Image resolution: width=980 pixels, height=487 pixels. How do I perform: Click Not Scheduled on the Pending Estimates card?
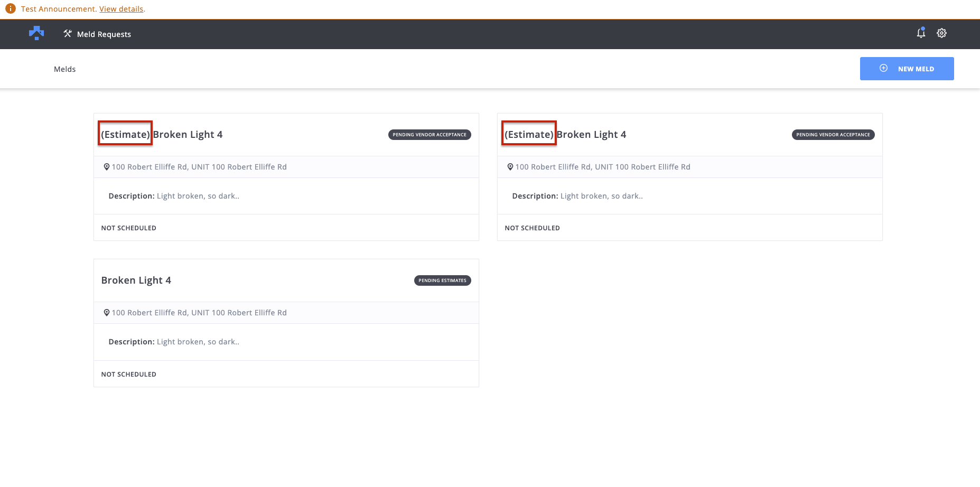[129, 374]
